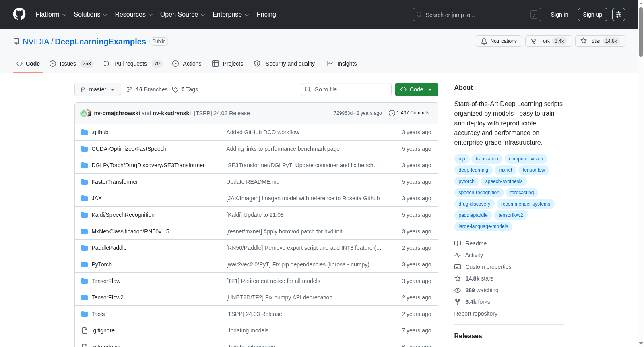Fork the repository via fork icon
The width and height of the screenshot is (644, 347).
pos(534,41)
